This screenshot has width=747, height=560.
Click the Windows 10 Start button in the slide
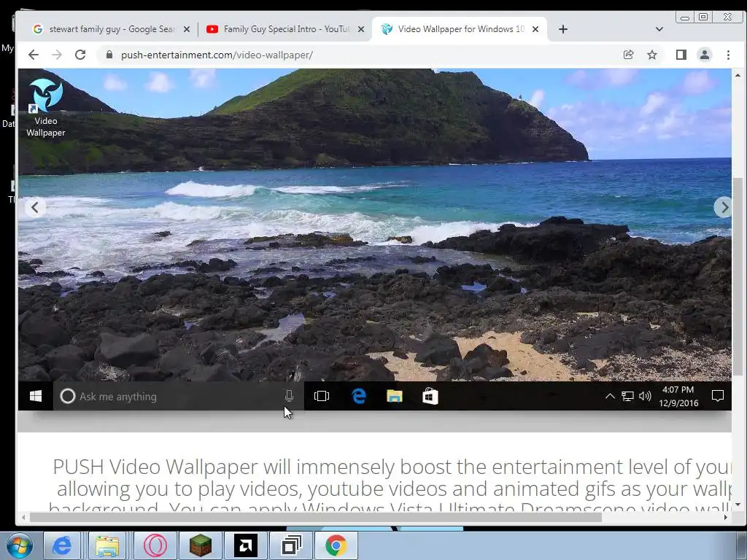(36, 396)
